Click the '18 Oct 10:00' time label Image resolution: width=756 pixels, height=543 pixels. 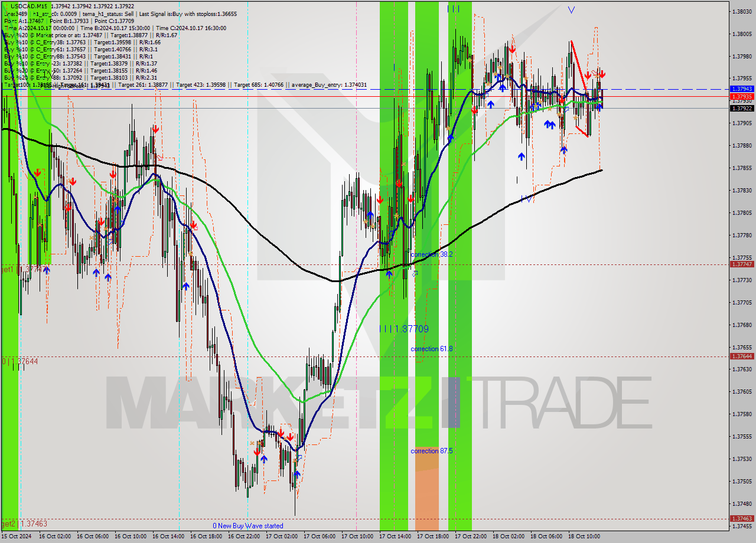point(584,537)
